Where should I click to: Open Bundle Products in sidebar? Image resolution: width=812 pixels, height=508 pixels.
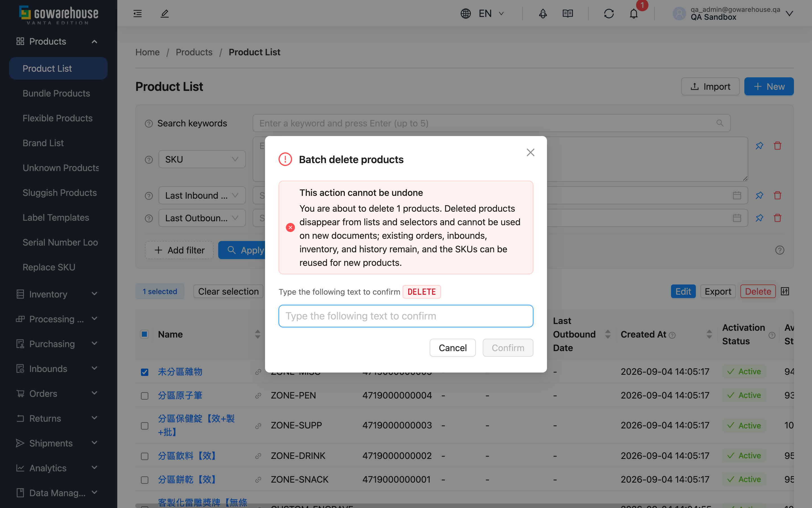56,93
